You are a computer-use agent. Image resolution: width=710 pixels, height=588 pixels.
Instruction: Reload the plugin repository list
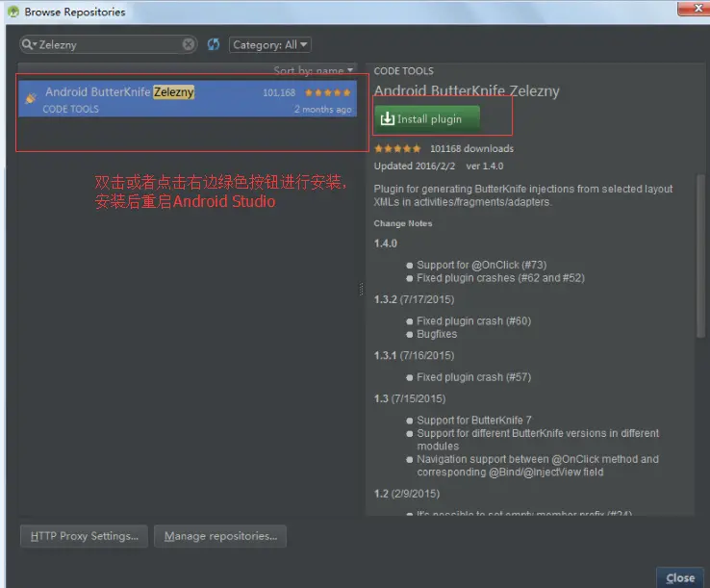coord(214,44)
